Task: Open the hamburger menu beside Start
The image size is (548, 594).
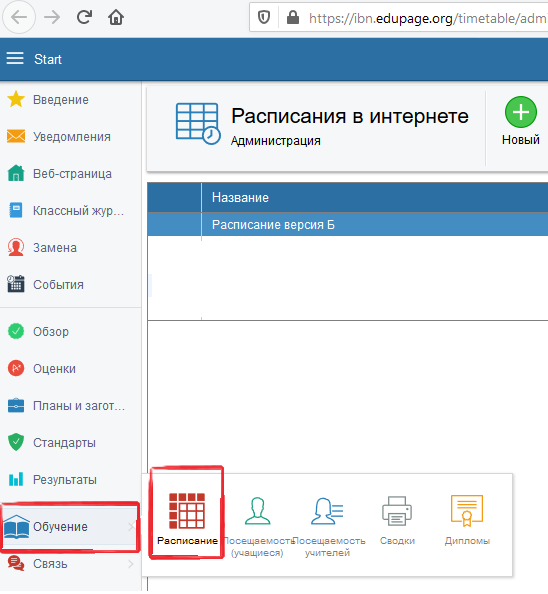Action: (15, 59)
